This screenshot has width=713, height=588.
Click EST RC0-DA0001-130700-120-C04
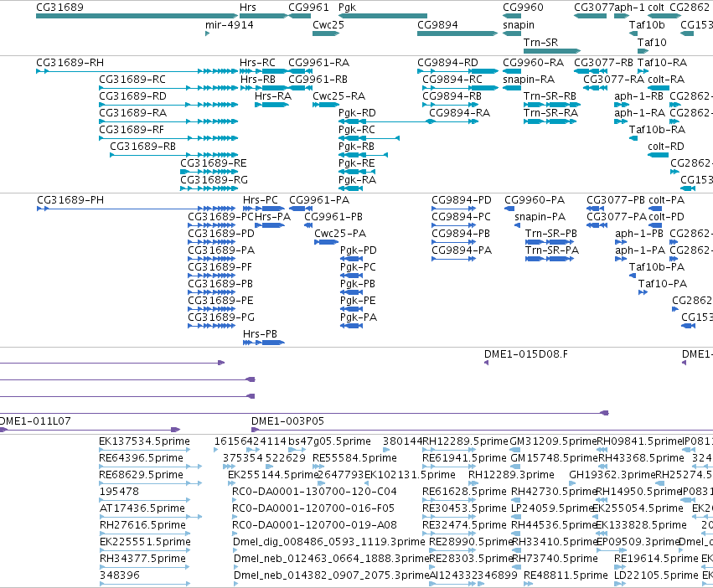(x=235, y=500)
